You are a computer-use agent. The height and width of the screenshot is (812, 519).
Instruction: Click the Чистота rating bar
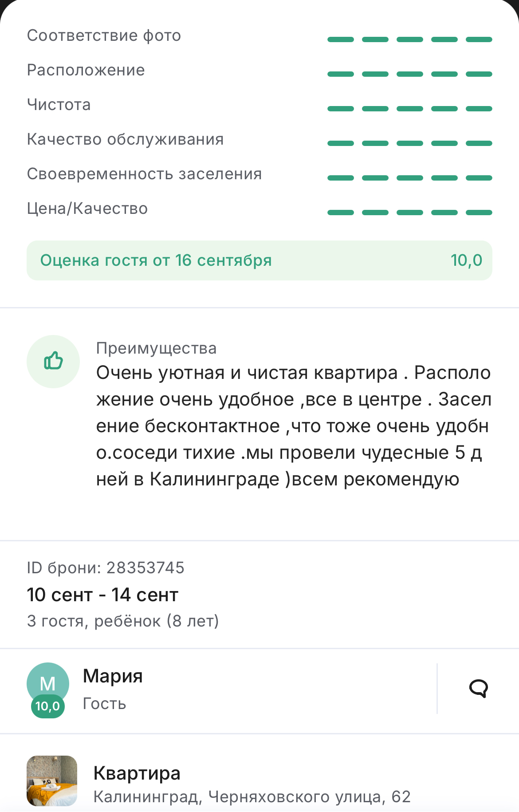click(x=410, y=109)
